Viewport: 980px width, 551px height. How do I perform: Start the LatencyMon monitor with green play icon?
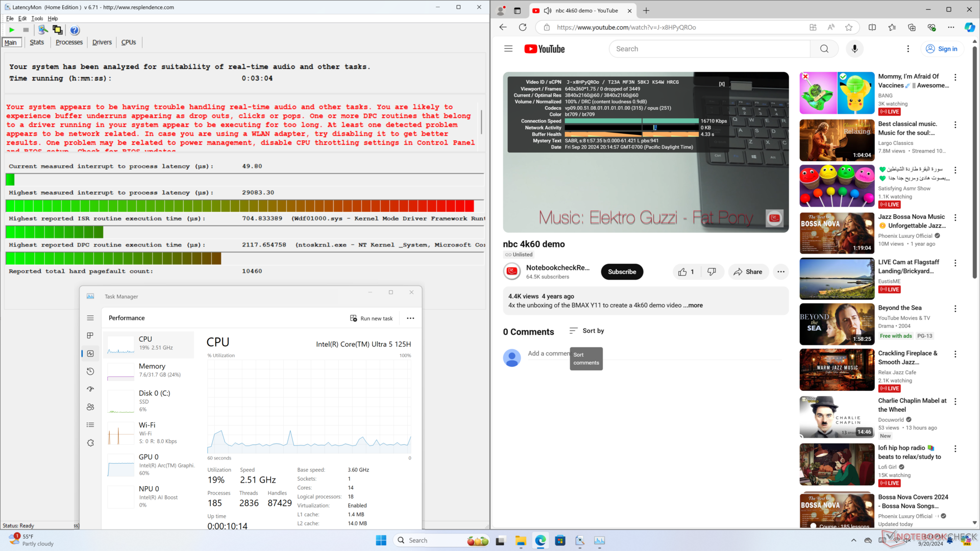[12, 30]
